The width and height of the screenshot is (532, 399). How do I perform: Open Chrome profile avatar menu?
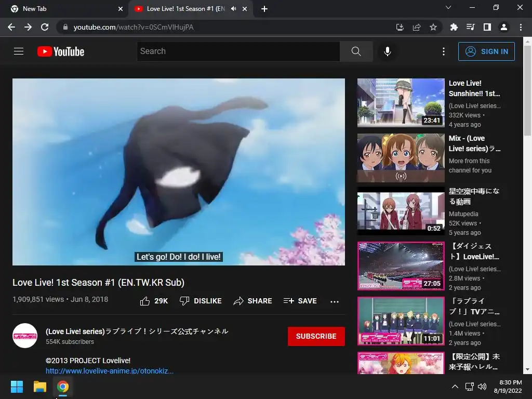[504, 27]
